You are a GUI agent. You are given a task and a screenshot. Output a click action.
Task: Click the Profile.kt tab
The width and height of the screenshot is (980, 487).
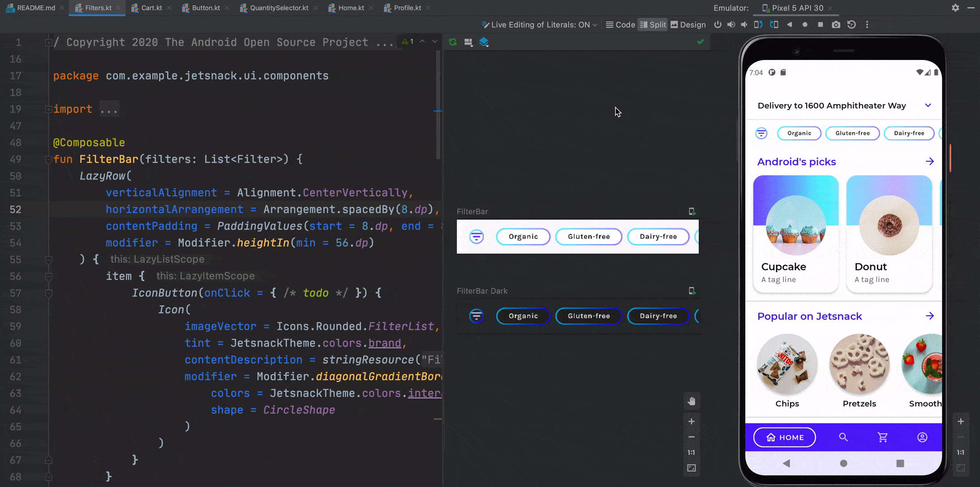405,8
